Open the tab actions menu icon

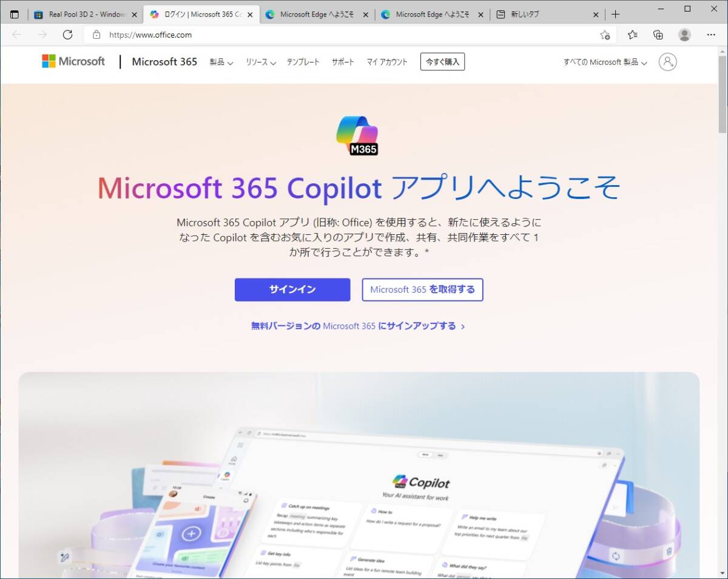click(15, 14)
